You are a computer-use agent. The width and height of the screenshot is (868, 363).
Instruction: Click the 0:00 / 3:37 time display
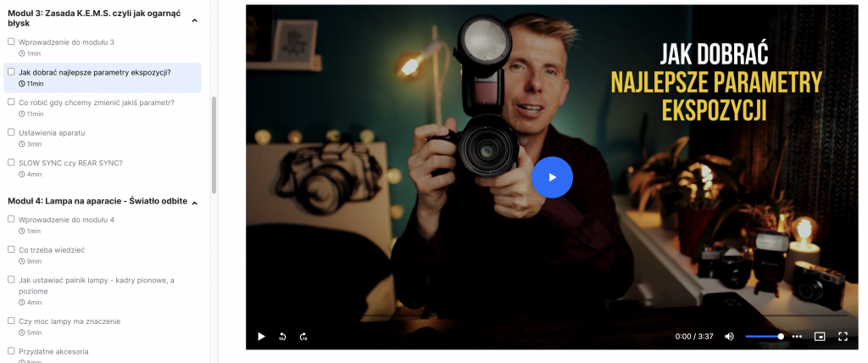pos(694,337)
